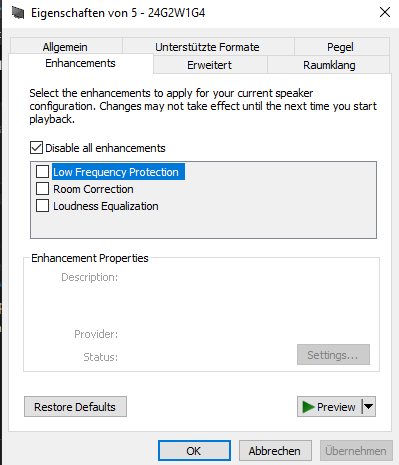Toggle Loudness Equalization checkbox
This screenshot has width=399, height=465.
click(x=42, y=206)
